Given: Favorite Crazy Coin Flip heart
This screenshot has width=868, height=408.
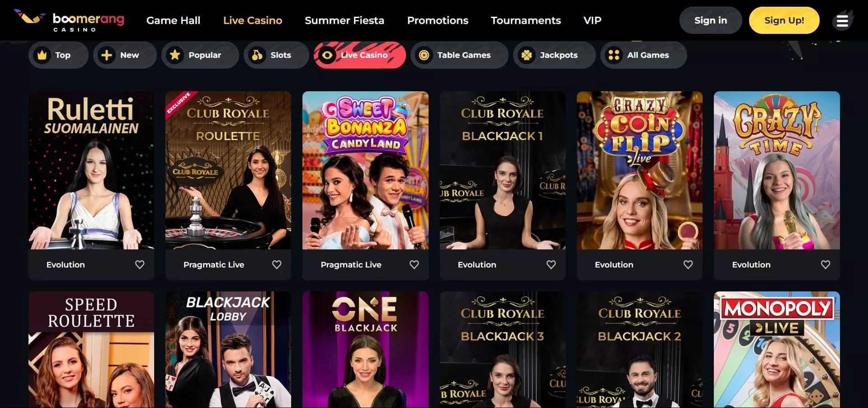Looking at the screenshot, I should (688, 265).
